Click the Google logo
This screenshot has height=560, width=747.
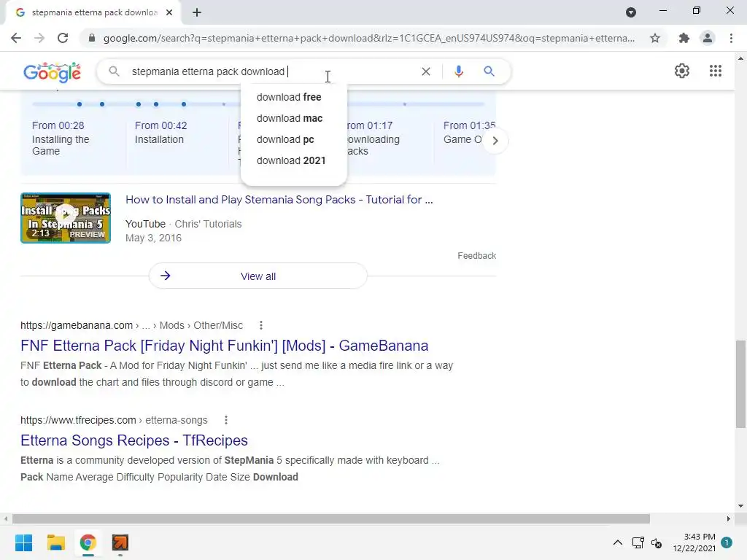[52, 72]
